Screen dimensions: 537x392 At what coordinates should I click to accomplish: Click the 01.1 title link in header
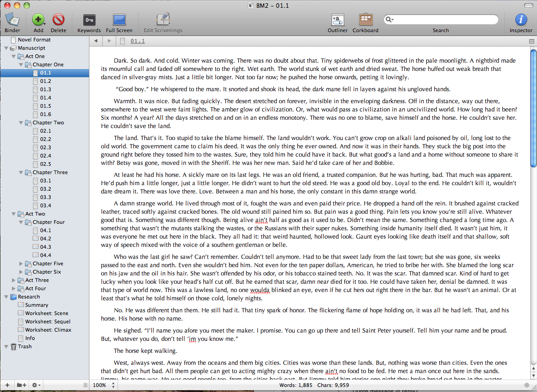138,41
